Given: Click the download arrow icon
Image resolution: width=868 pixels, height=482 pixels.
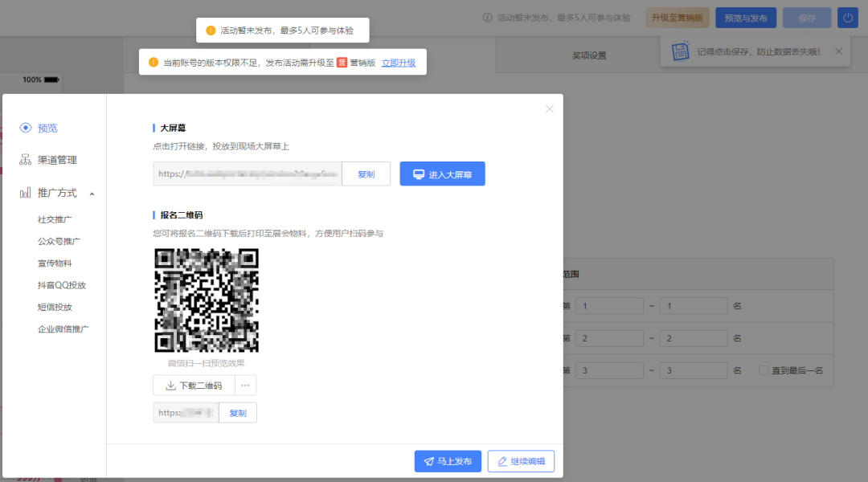Looking at the screenshot, I should tap(170, 385).
